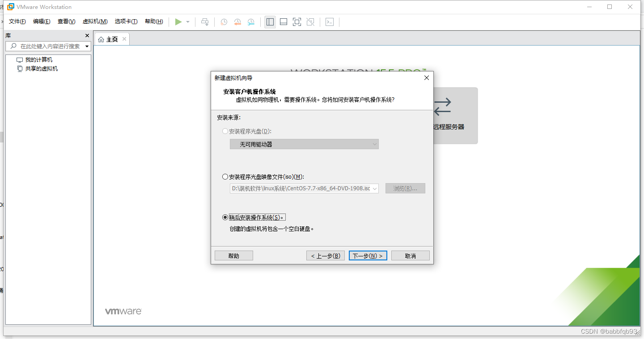
Task: Select 共享的虚拟机 in the library tree
Action: coord(42,69)
